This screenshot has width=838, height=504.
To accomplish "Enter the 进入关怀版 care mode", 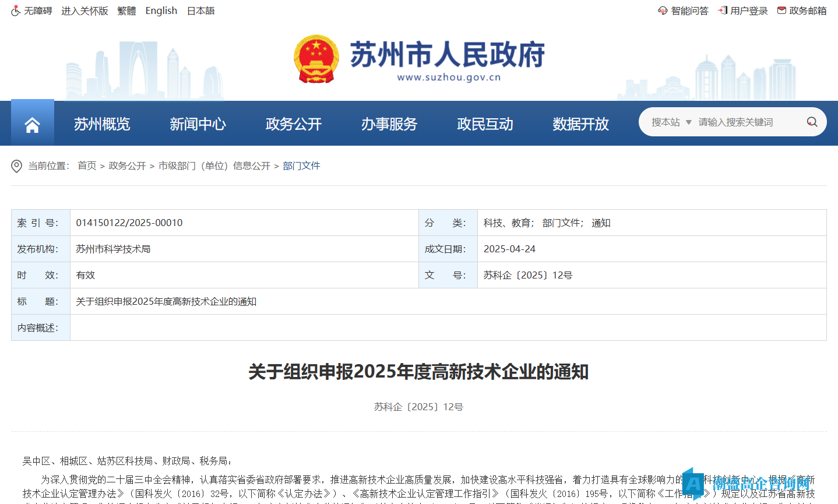I will click(84, 10).
